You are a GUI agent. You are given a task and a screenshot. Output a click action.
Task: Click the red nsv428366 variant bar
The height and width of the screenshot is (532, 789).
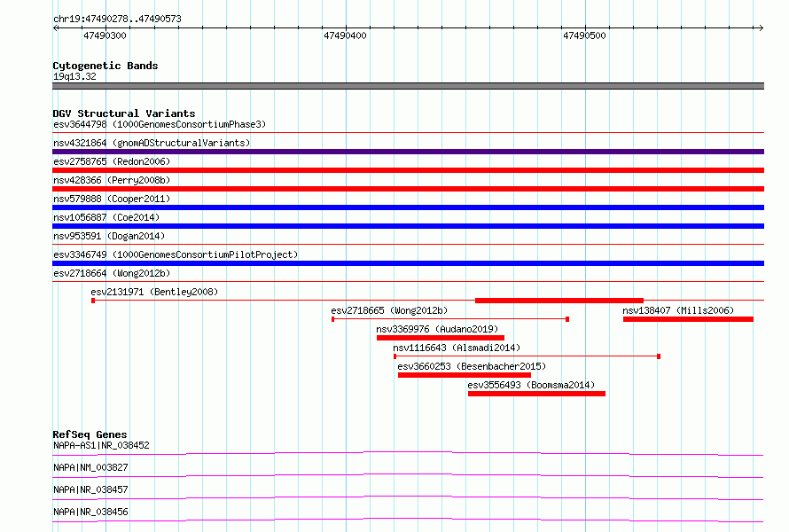coord(408,189)
